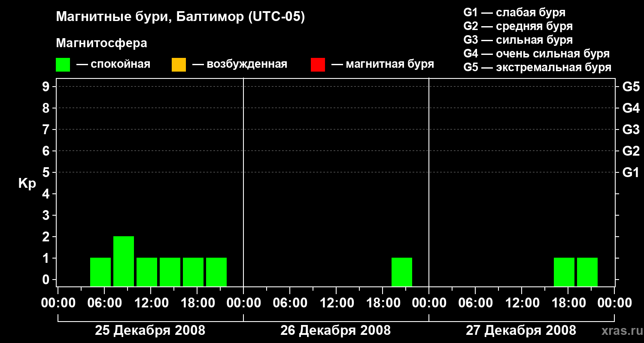
Task: Click the '18:00' time label under 27 December
Action: [568, 303]
